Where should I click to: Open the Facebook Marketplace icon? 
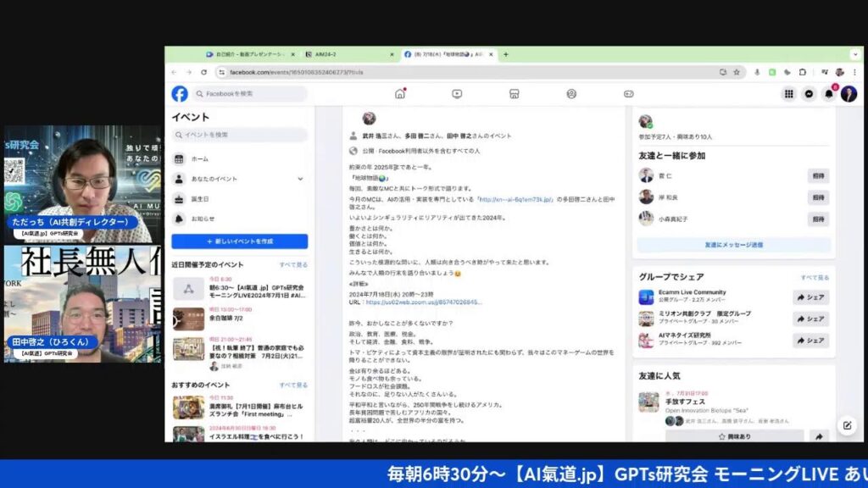click(x=514, y=94)
